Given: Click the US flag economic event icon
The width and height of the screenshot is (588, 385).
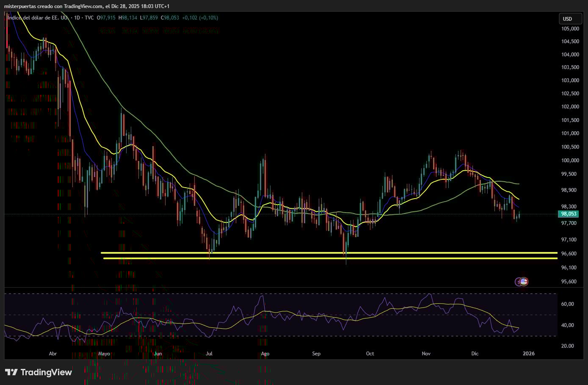Looking at the screenshot, I should 524,281.
